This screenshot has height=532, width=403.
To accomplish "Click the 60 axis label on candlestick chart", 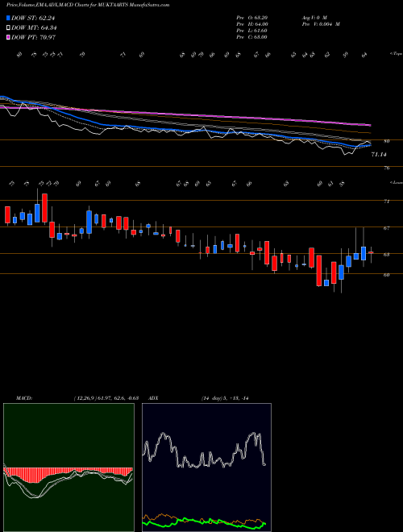I will 386,275.
